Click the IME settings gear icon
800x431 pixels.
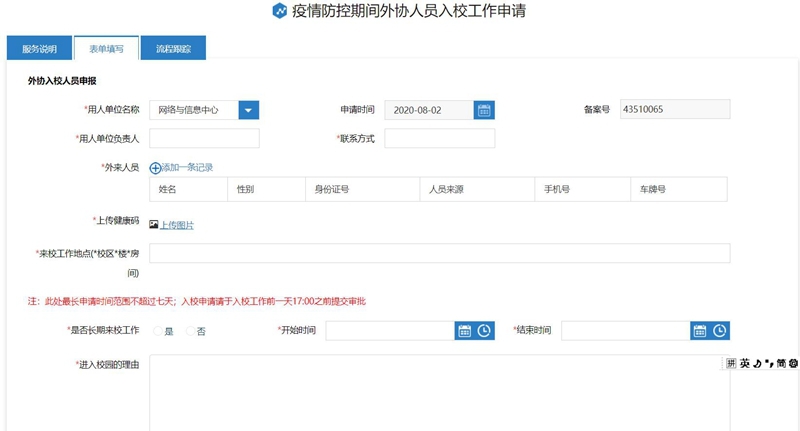792,364
